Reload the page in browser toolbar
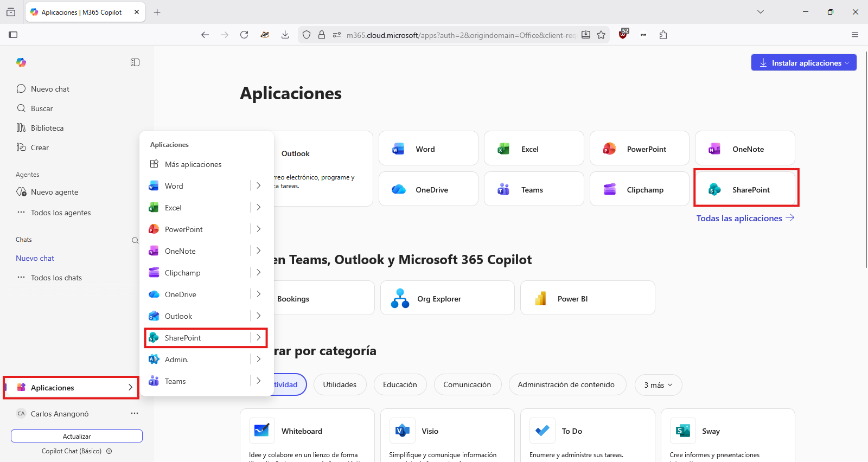 coord(244,35)
